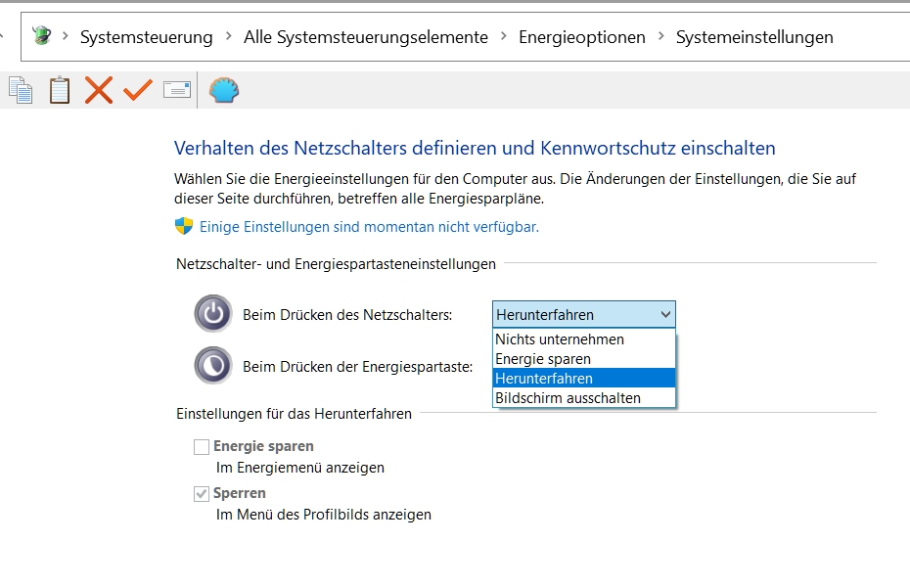
Task: Go to Energieoptionen in breadcrumb
Action: pos(582,37)
